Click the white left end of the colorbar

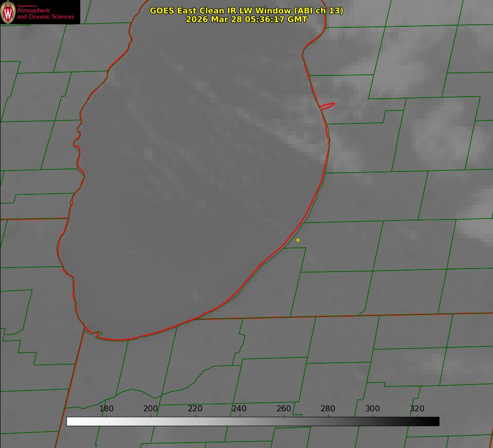[x=70, y=421]
